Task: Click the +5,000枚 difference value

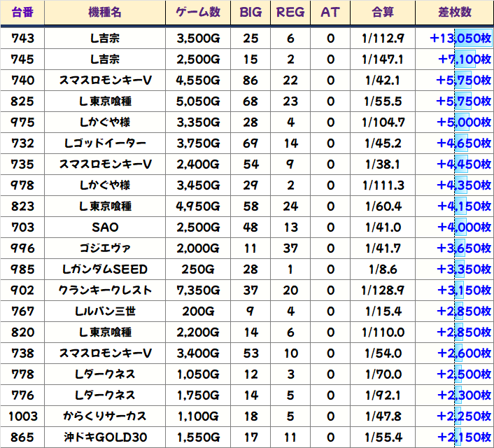Action: (x=464, y=122)
